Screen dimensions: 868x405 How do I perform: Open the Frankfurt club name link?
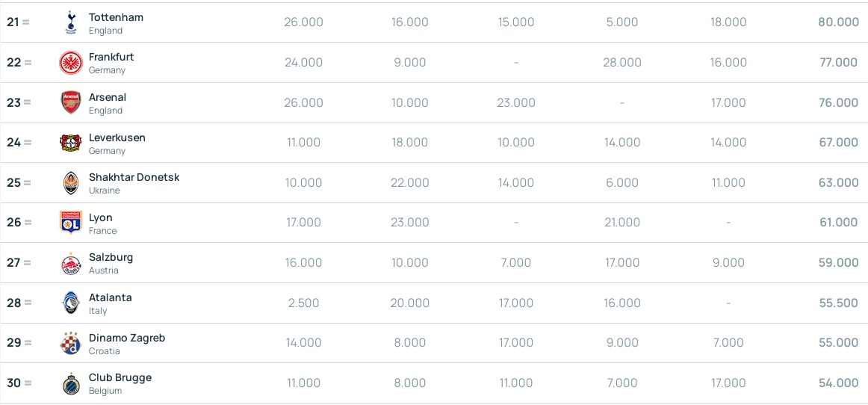[x=111, y=57]
